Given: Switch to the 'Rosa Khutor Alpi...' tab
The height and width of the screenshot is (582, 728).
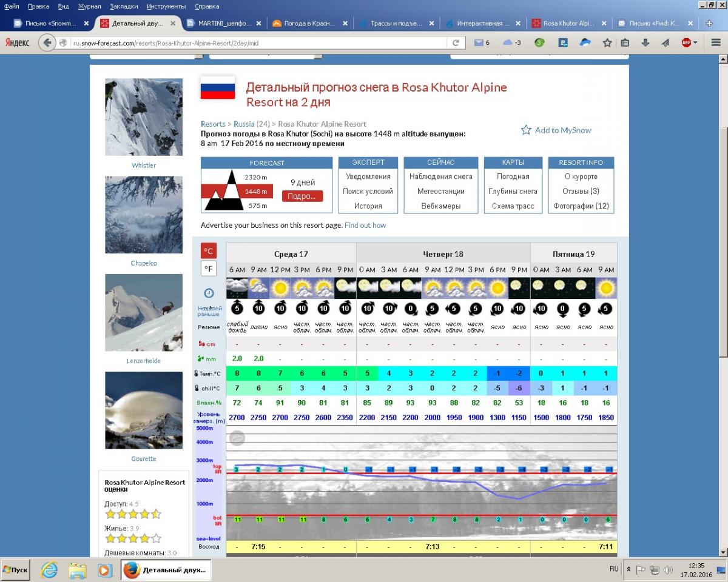Looking at the screenshot, I should coord(567,24).
